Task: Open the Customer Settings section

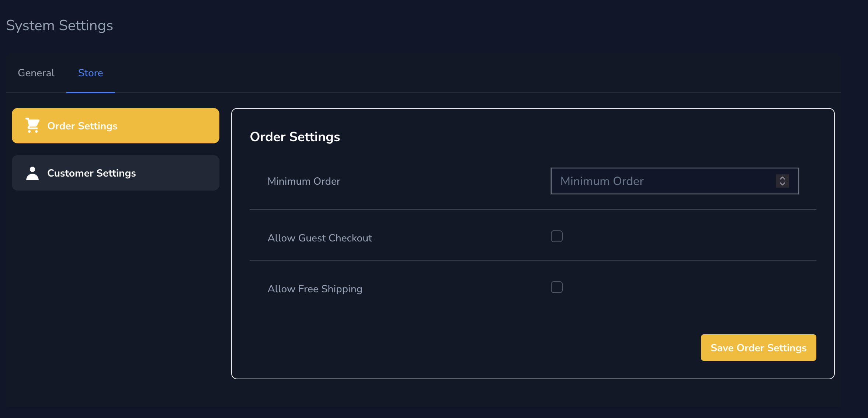Action: [115, 173]
